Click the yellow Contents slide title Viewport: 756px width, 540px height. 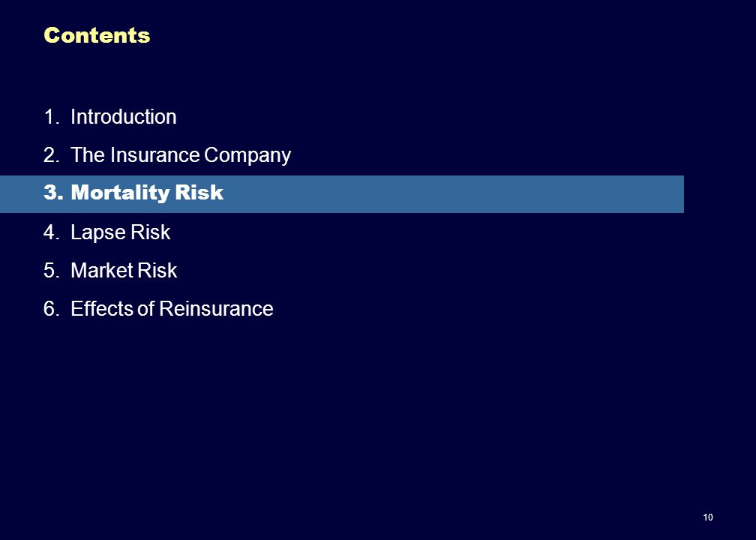click(97, 35)
